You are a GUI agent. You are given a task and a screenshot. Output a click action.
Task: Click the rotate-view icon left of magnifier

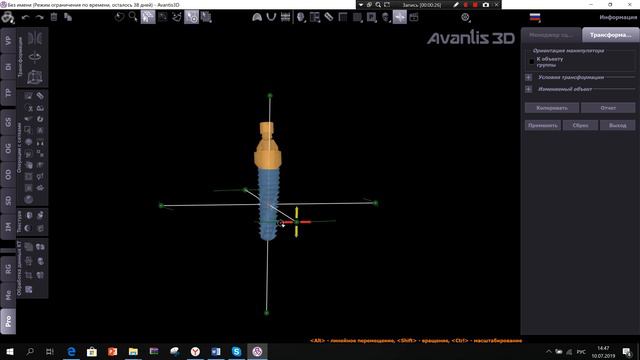(119, 17)
